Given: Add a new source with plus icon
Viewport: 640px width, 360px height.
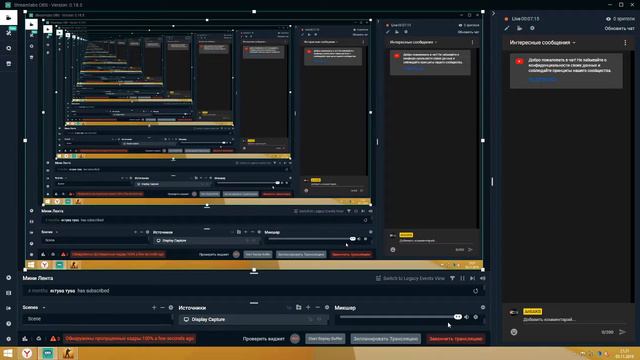Looking at the screenshot, I should point(308,307).
